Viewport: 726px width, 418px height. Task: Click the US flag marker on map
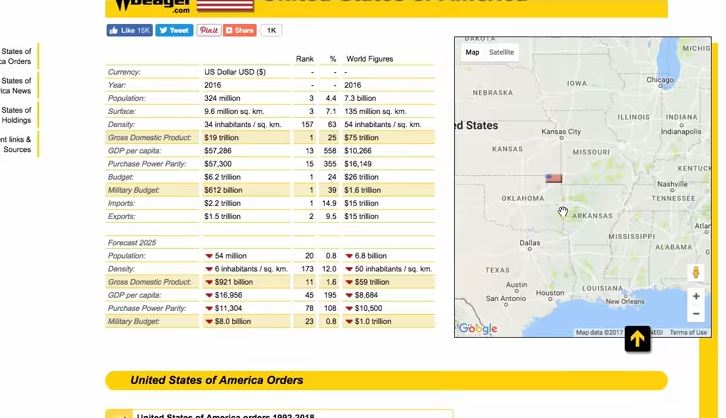pyautogui.click(x=554, y=178)
